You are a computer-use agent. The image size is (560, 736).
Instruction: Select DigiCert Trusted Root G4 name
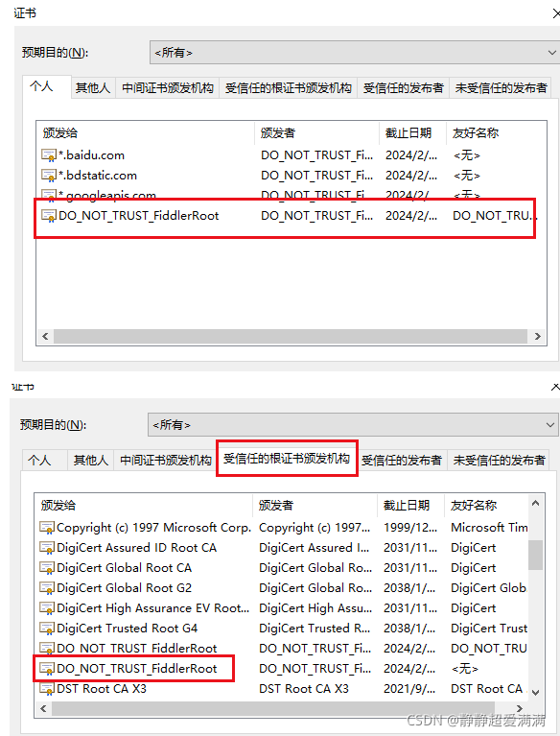pyautogui.click(x=127, y=629)
